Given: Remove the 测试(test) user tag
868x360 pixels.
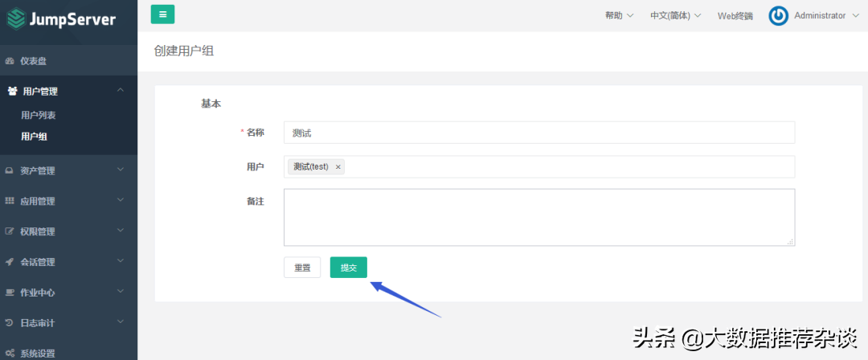Looking at the screenshot, I should [338, 167].
